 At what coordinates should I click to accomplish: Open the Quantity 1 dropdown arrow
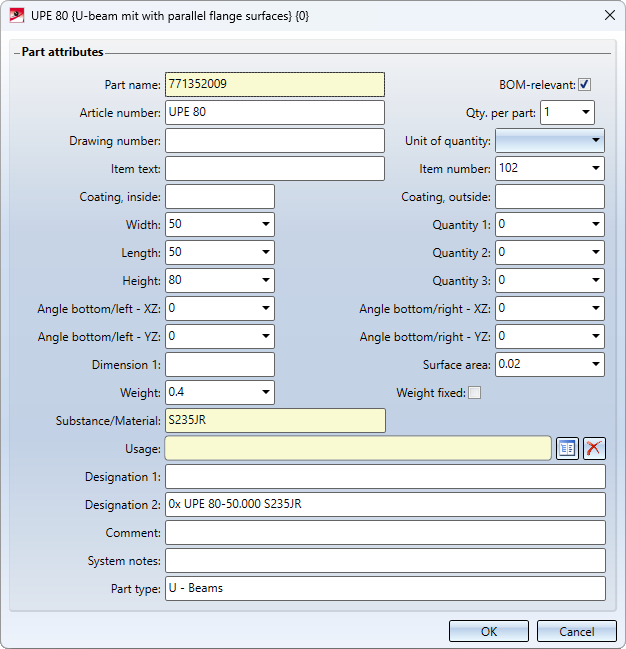click(595, 224)
